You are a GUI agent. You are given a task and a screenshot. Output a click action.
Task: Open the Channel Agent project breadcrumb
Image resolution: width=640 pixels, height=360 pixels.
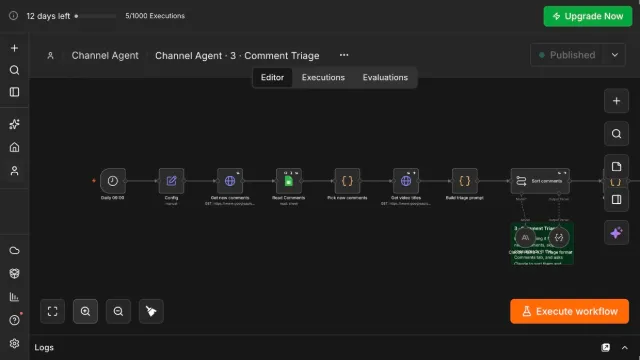(x=105, y=56)
